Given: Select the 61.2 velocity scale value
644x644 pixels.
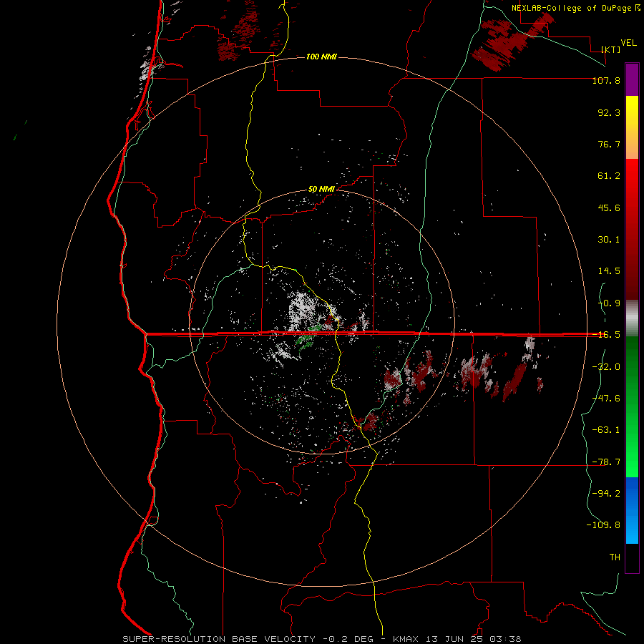Looking at the screenshot, I should [609, 176].
